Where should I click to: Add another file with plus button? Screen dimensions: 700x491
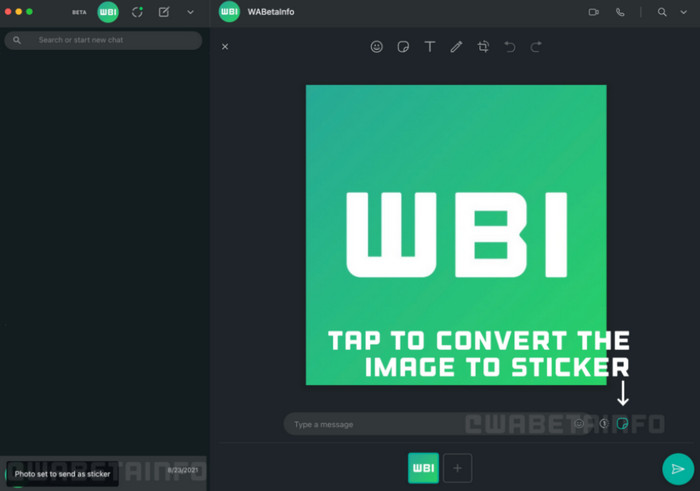point(458,468)
